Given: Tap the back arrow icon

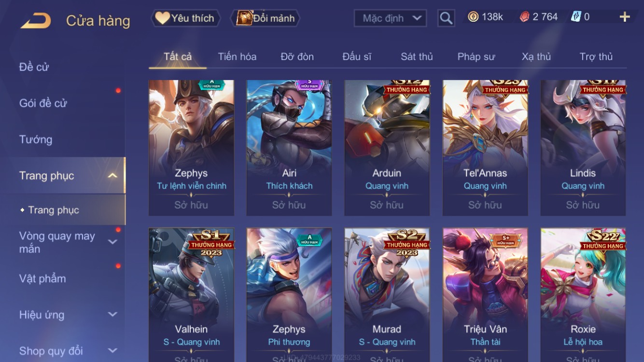Looking at the screenshot, I should [36, 21].
